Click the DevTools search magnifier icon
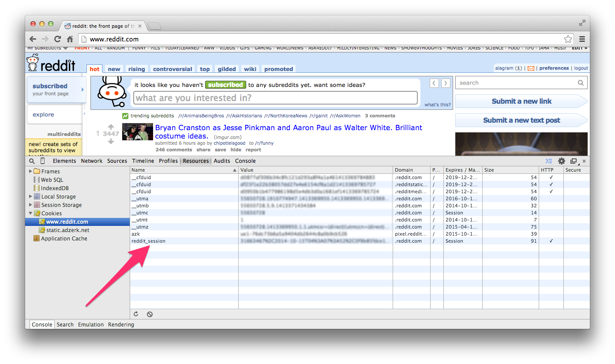Screen dimensions: 615x364 pos(32,161)
